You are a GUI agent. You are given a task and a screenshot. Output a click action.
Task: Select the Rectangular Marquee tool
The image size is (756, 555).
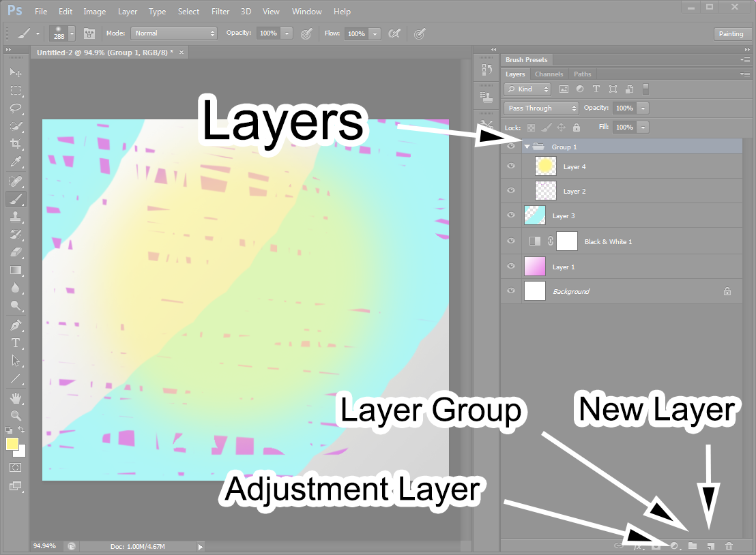point(16,91)
